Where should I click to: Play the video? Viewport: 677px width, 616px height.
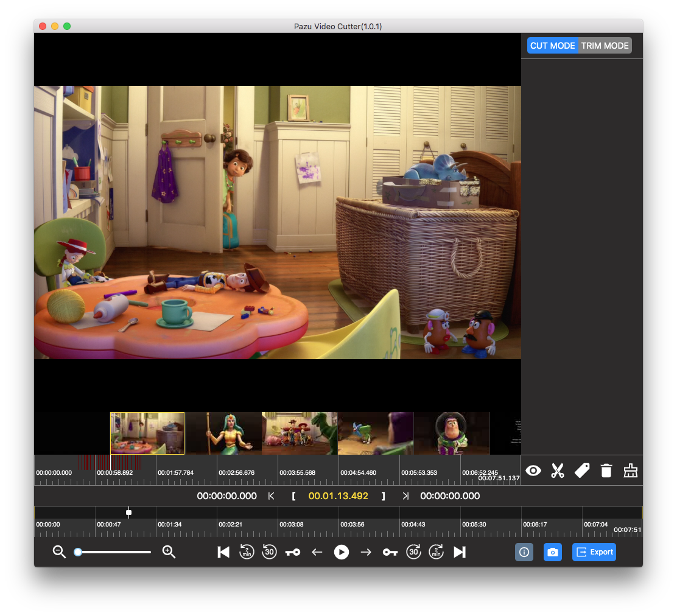click(342, 552)
